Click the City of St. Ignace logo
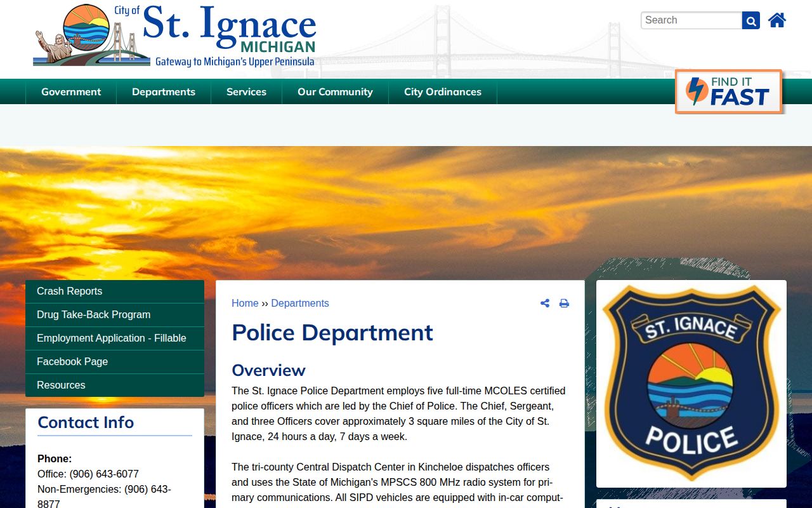812x508 pixels. pos(174,36)
